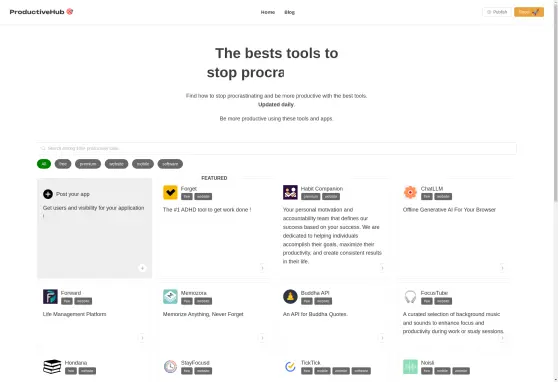Image resolution: width=558 pixels, height=382 pixels.
Task: Open the Forget app checkmark icon
Action: (x=170, y=192)
